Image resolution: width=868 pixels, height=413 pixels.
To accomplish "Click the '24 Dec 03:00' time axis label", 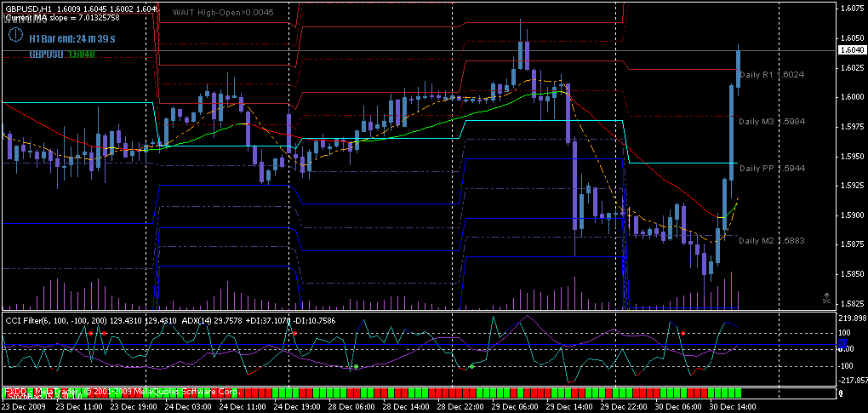I will (x=189, y=406).
